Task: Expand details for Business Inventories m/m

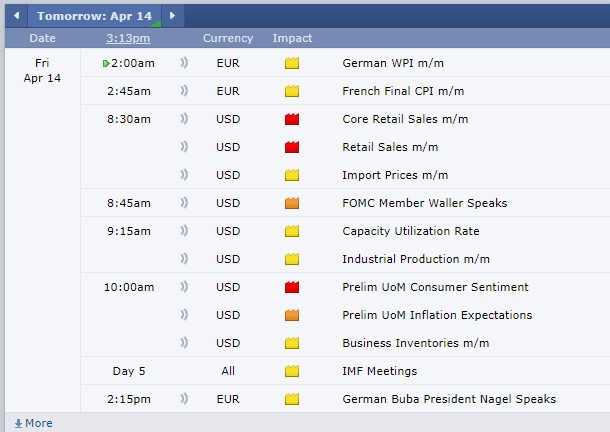Action: 417,343
